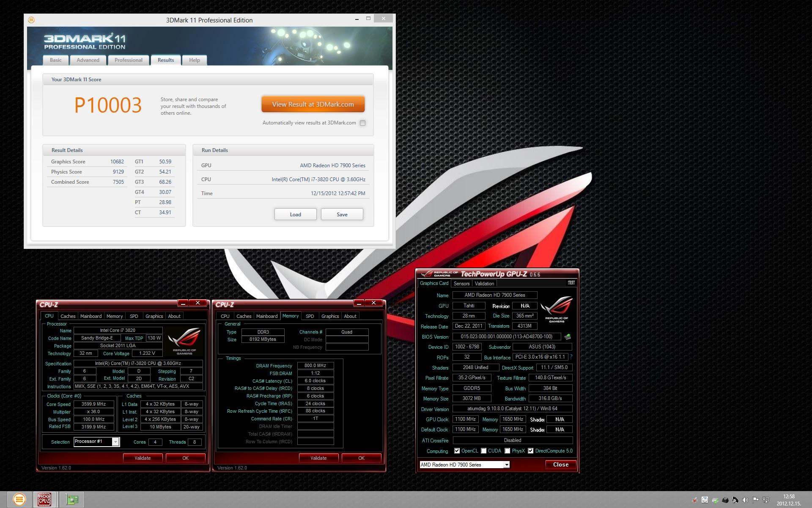Screen dimensions: 812x508
Task: Click the satellite dish tray icon
Action: (x=735, y=500)
